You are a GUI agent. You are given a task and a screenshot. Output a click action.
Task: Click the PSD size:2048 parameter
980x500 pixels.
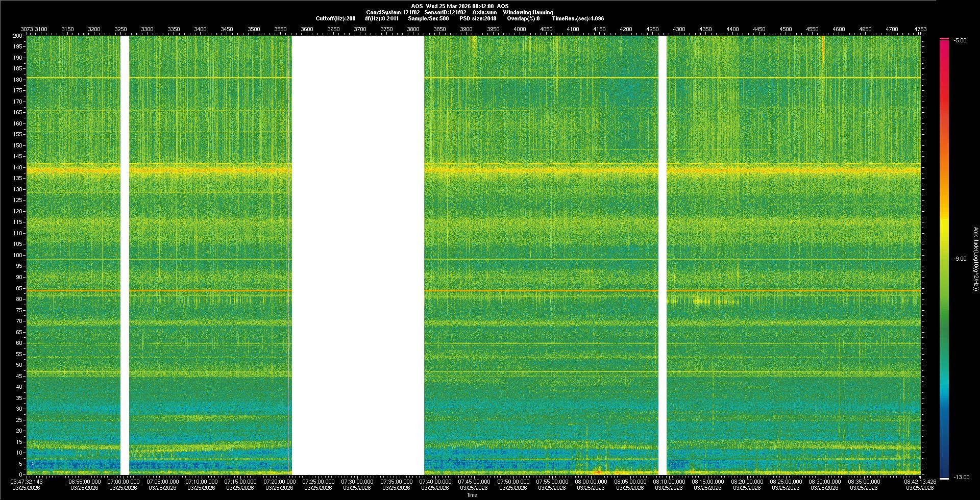477,18
